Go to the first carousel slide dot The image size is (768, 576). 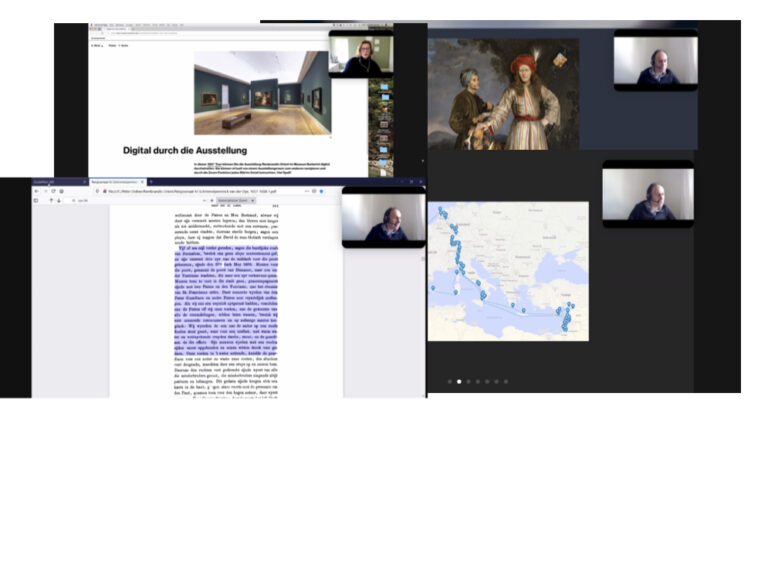pyautogui.click(x=450, y=382)
